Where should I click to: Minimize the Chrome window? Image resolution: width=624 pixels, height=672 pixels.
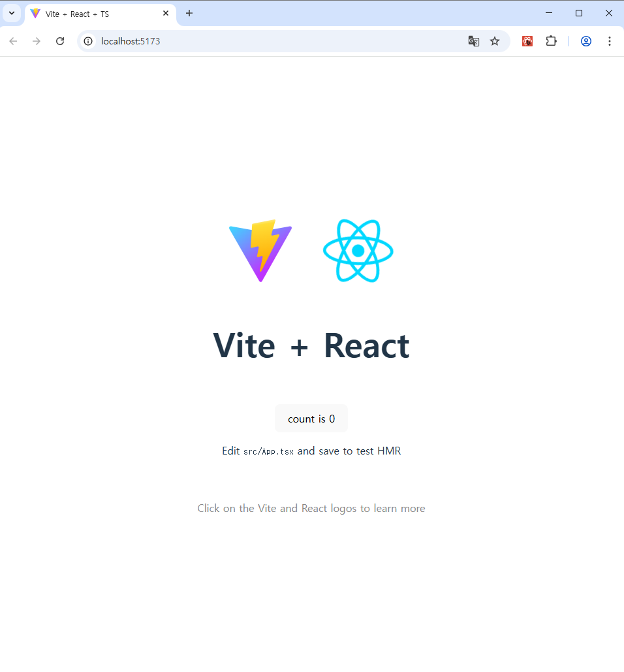tap(549, 13)
